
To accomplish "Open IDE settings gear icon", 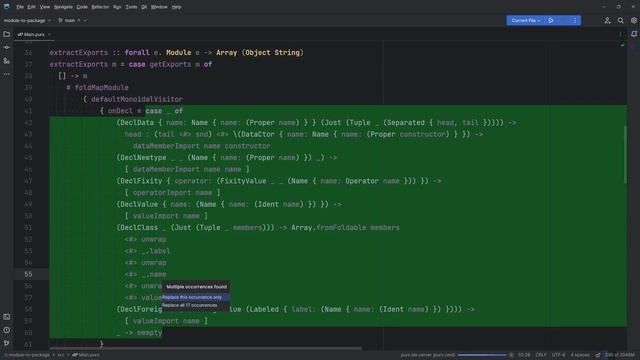I will pos(633,20).
